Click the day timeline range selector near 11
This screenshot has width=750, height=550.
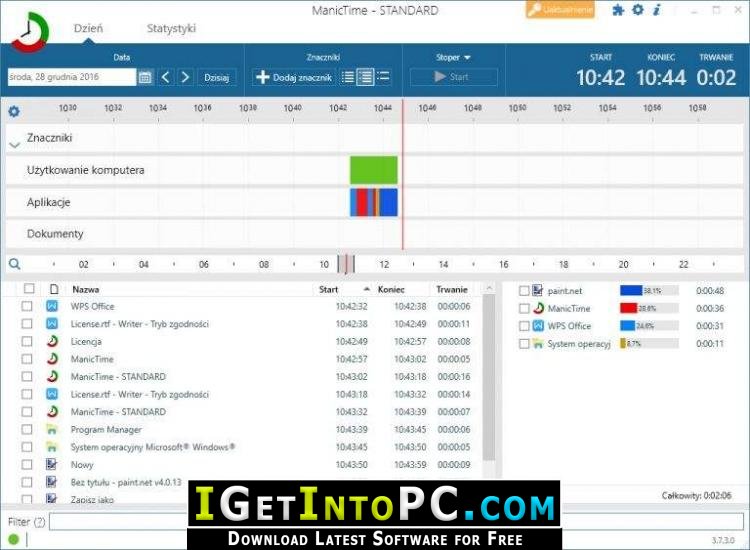[x=346, y=264]
